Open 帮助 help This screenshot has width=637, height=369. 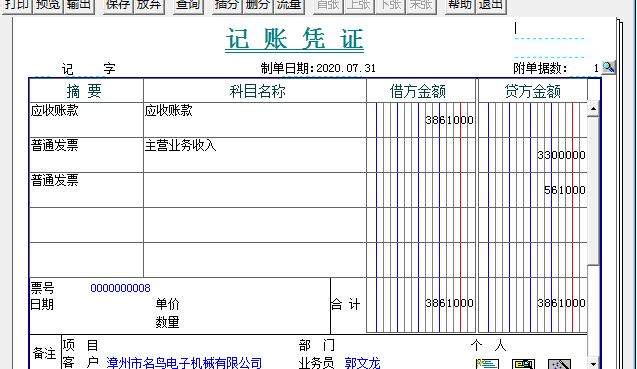tap(460, 6)
